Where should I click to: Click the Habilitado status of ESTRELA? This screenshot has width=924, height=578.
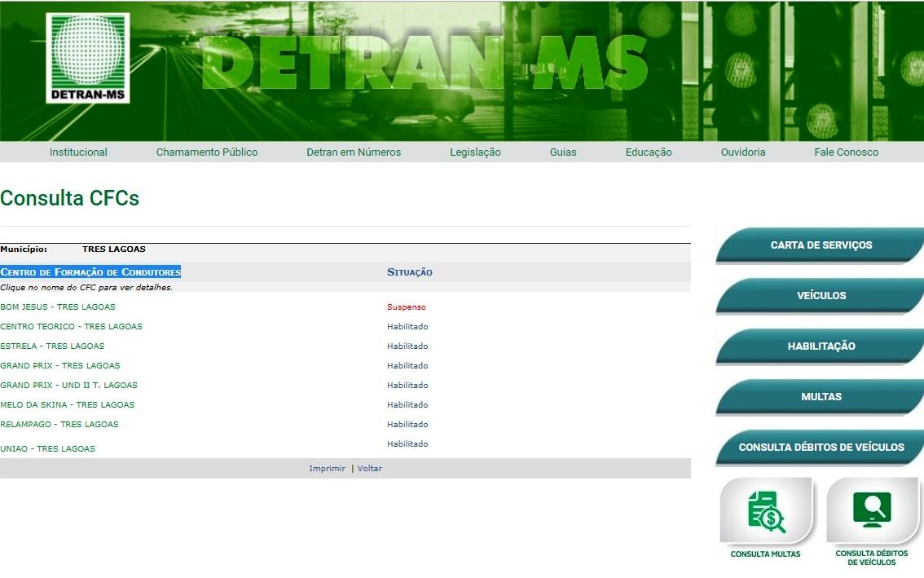pyautogui.click(x=407, y=346)
